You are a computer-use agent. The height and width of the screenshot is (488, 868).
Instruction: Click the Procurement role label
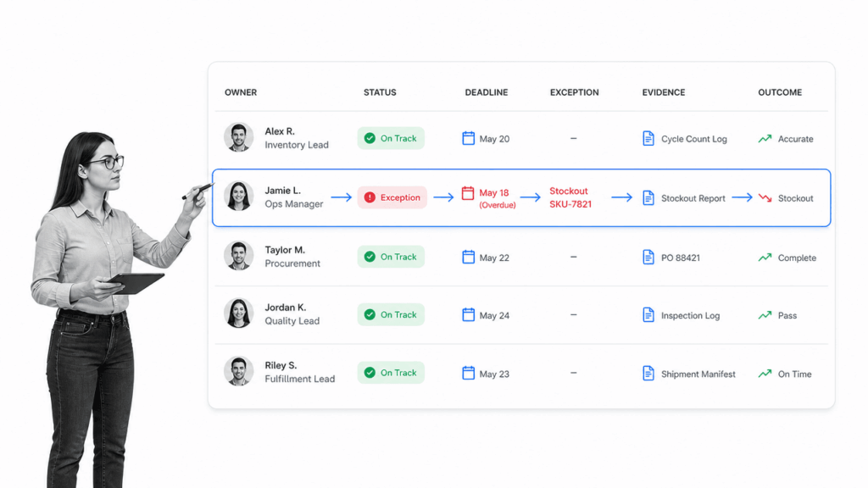pos(292,263)
